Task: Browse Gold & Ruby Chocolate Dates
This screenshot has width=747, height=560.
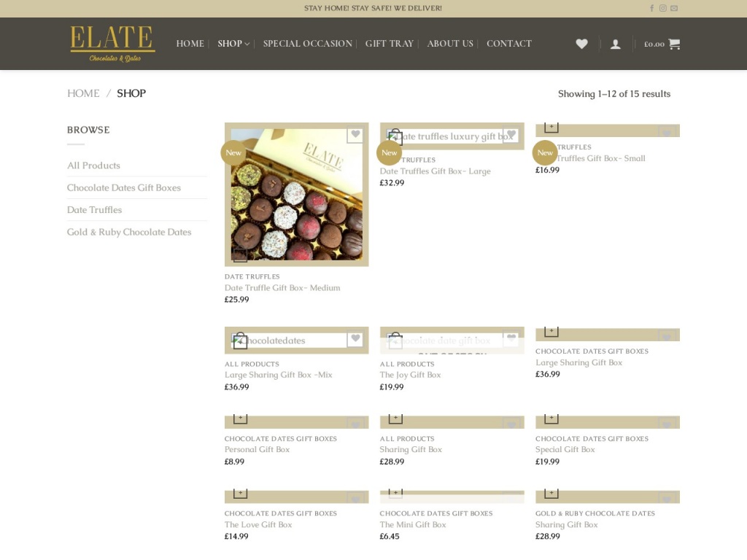Action: click(x=129, y=233)
